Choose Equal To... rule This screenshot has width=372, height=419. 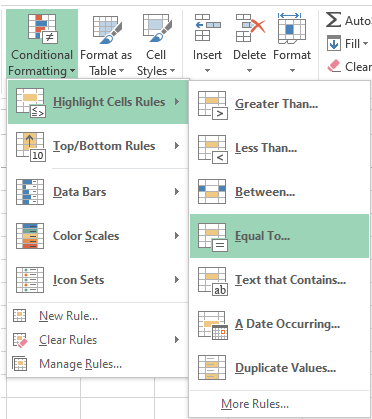tap(279, 236)
